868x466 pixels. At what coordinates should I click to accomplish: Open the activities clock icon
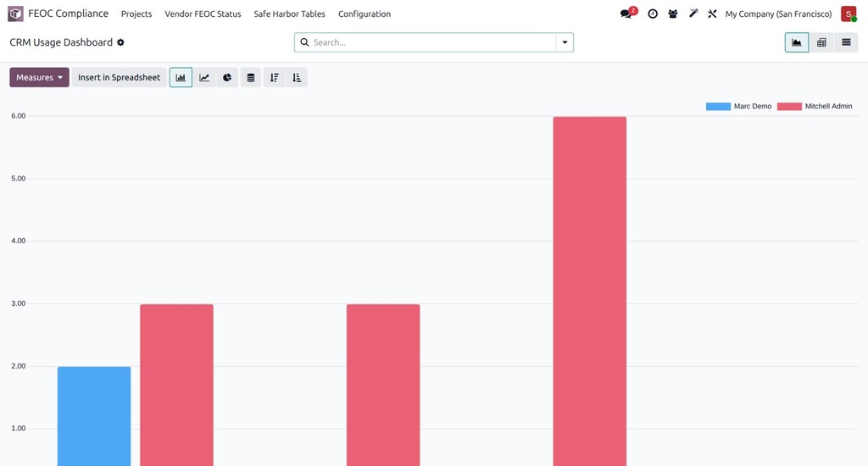[x=653, y=14]
